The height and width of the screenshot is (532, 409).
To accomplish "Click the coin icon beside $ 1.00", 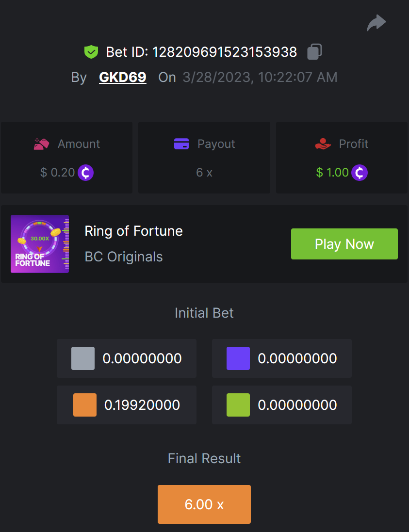I will (x=360, y=172).
